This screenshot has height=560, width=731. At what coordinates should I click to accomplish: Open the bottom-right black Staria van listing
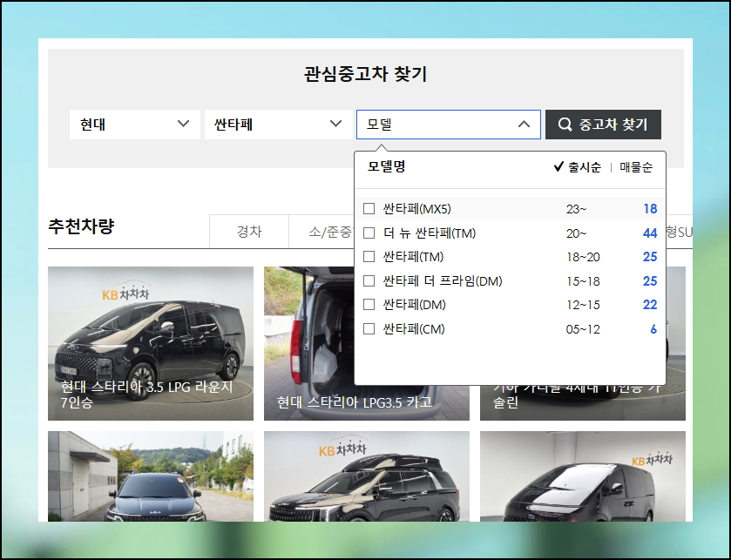pyautogui.click(x=583, y=476)
